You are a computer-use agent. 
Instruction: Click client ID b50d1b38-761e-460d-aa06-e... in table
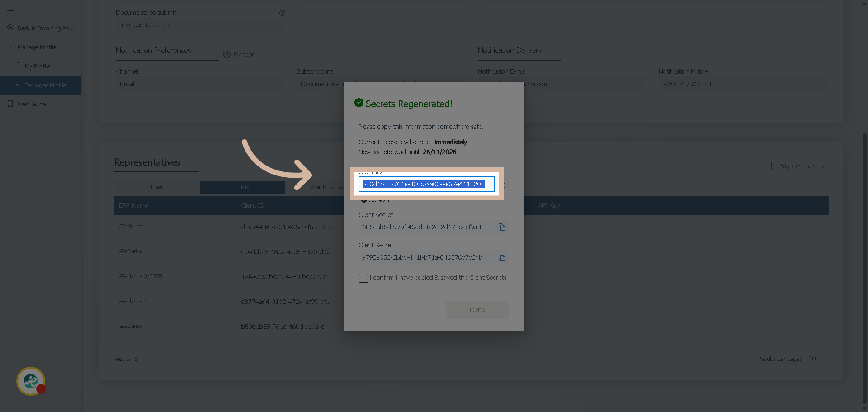tap(285, 327)
